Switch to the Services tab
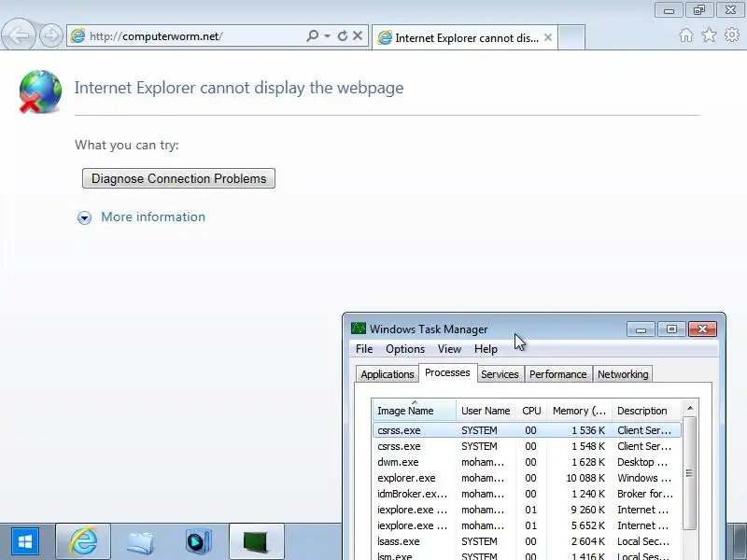 point(500,374)
